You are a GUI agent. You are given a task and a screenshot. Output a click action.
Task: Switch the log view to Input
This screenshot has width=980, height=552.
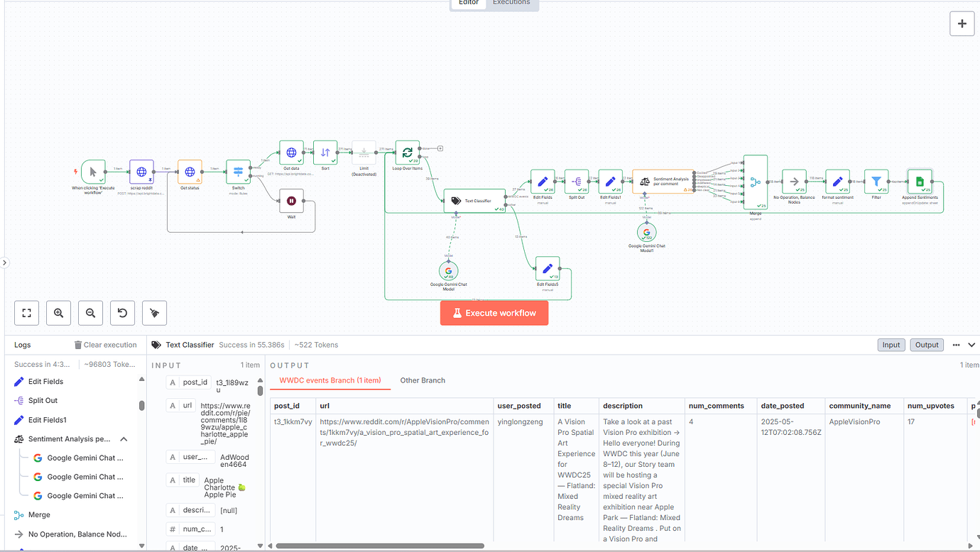pos(891,344)
